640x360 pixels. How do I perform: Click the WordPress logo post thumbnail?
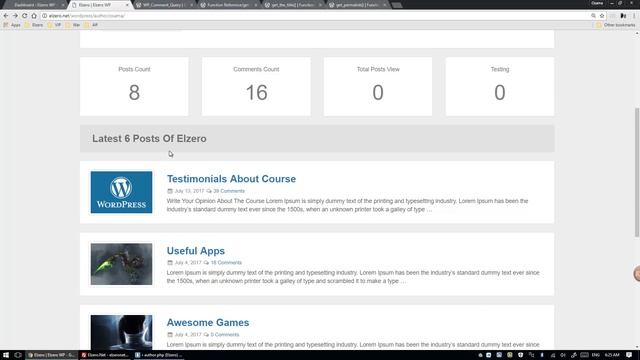tap(121, 192)
